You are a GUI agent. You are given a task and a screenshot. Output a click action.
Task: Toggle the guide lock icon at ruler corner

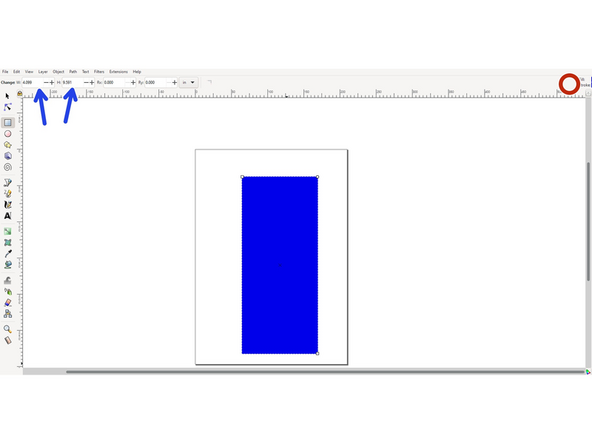(20, 93)
